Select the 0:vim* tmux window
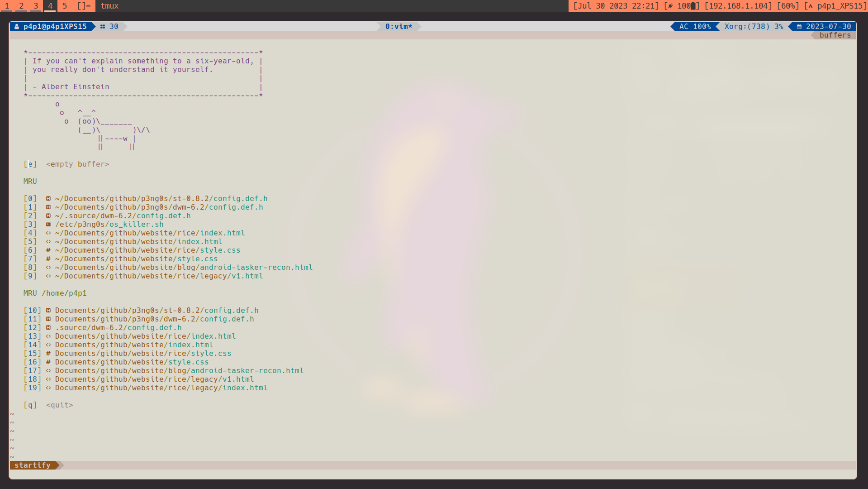868x489 pixels. click(x=398, y=27)
